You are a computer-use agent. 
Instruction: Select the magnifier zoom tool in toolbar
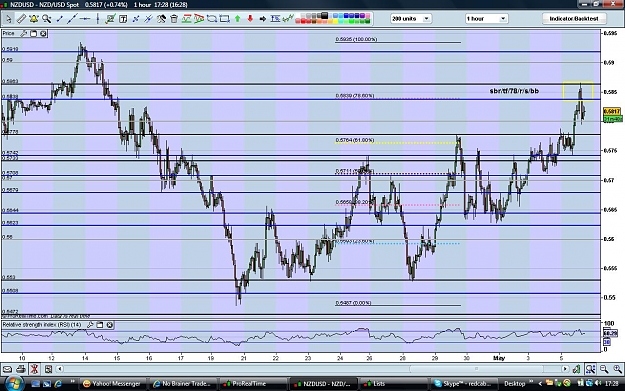(x=47, y=19)
